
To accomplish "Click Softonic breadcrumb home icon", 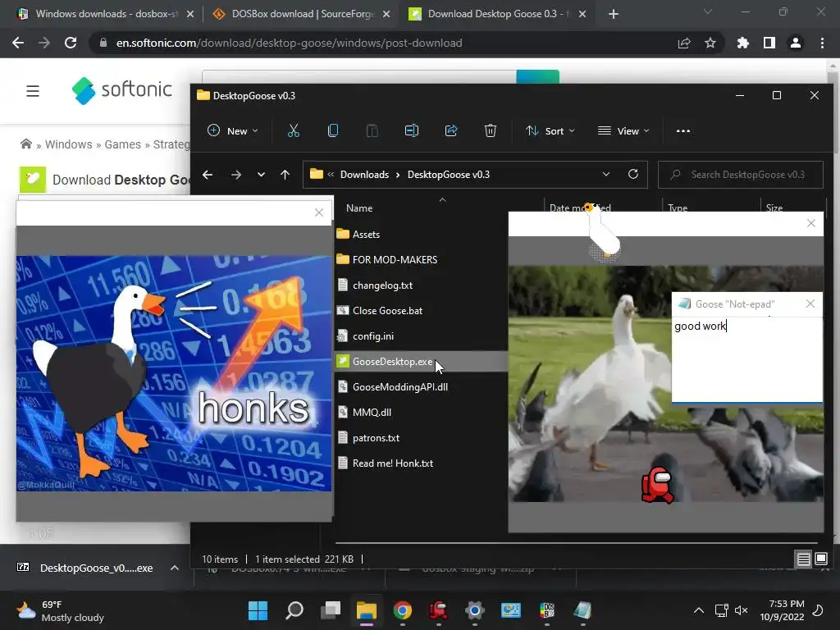I will (x=25, y=144).
